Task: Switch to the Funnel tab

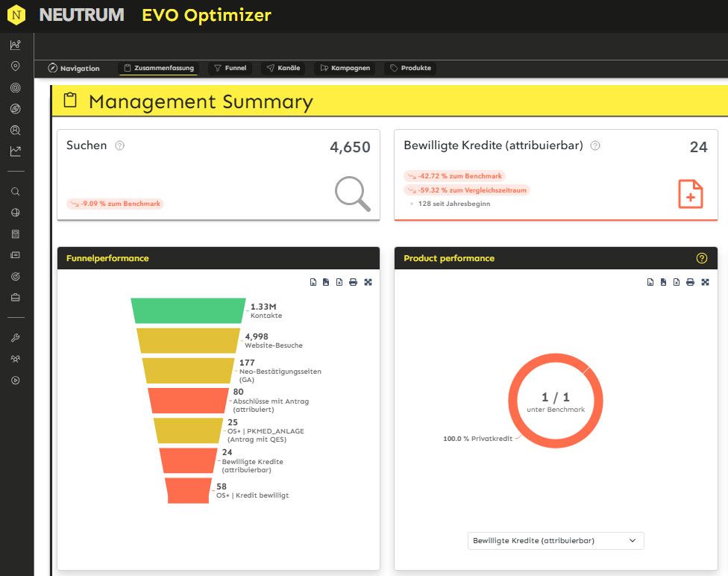Action: (x=230, y=68)
